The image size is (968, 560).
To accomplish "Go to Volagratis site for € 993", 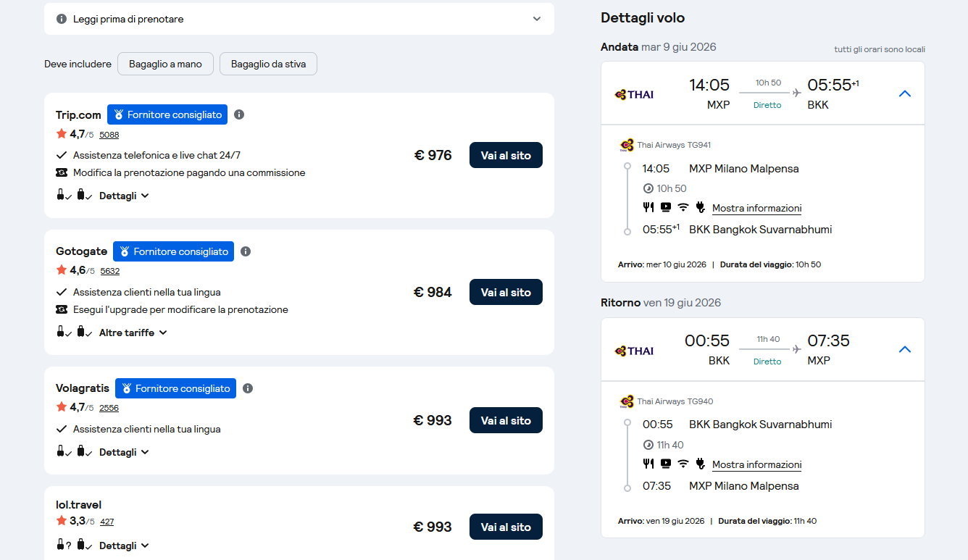I will (x=506, y=420).
